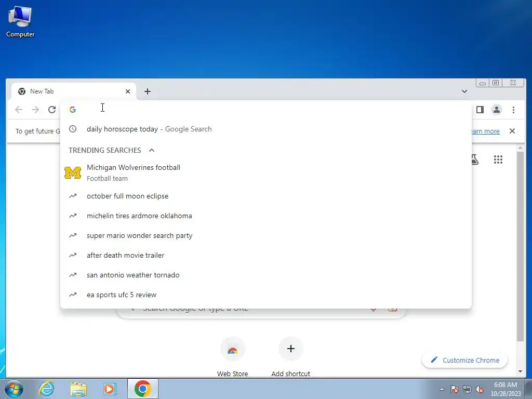Dismiss the info bar with X
This screenshot has width=532, height=399.
pos(512,131)
